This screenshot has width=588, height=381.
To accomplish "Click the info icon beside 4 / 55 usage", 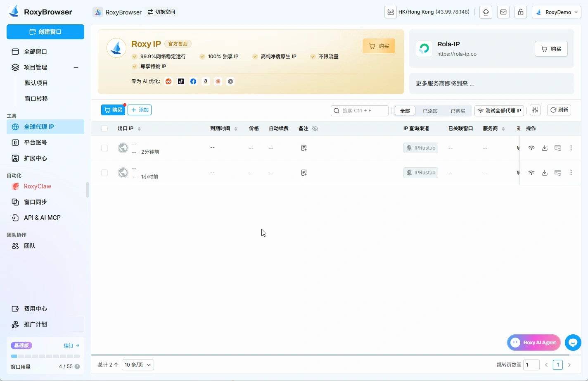I will coord(77,367).
